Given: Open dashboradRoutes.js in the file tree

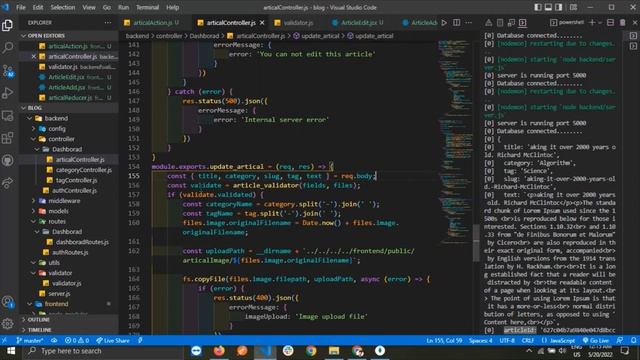Looking at the screenshot, I should pyautogui.click(x=82, y=242).
